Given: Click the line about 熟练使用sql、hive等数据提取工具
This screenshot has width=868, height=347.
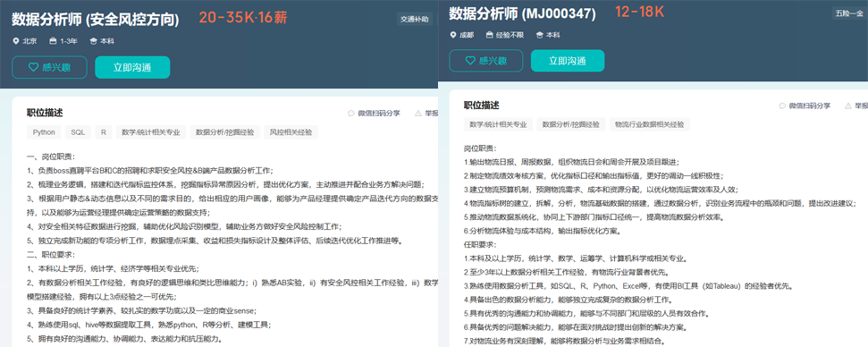Looking at the screenshot, I should 148,325.
